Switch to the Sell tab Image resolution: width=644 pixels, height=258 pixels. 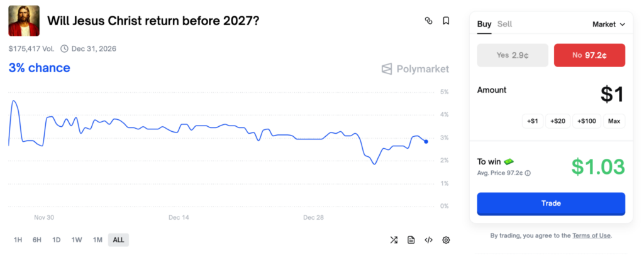pos(504,24)
